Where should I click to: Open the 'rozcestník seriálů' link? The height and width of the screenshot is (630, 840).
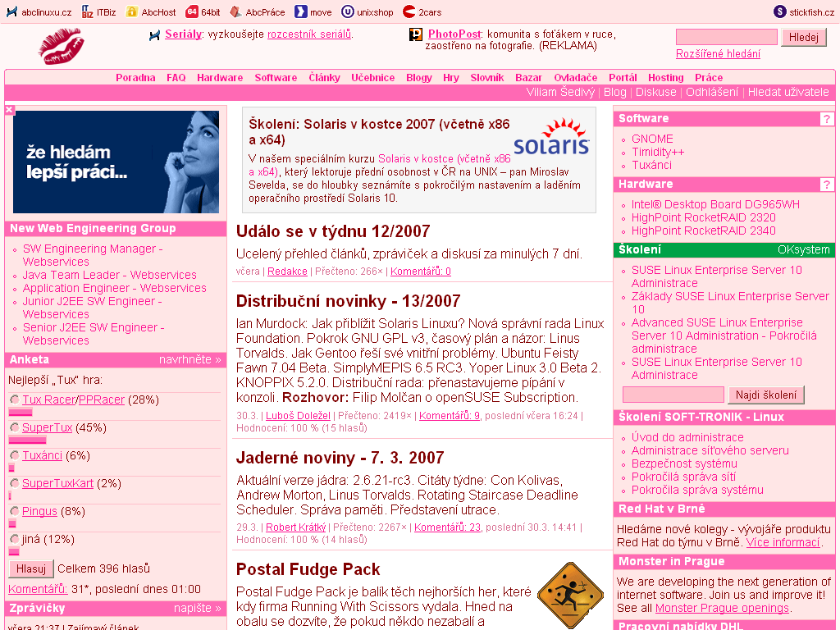(x=309, y=34)
